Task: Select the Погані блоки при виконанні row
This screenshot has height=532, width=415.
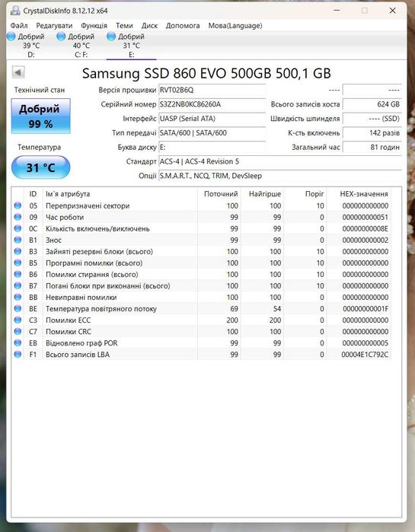Action: click(x=202, y=285)
